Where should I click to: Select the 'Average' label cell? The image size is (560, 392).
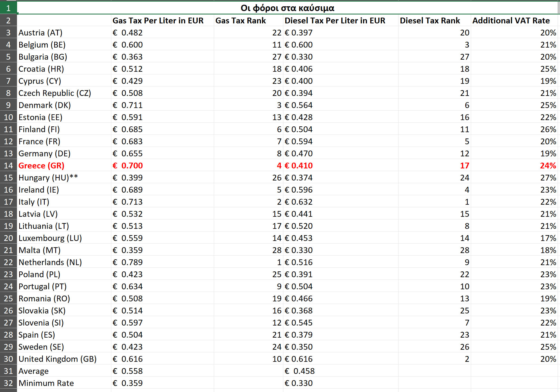tap(64, 371)
